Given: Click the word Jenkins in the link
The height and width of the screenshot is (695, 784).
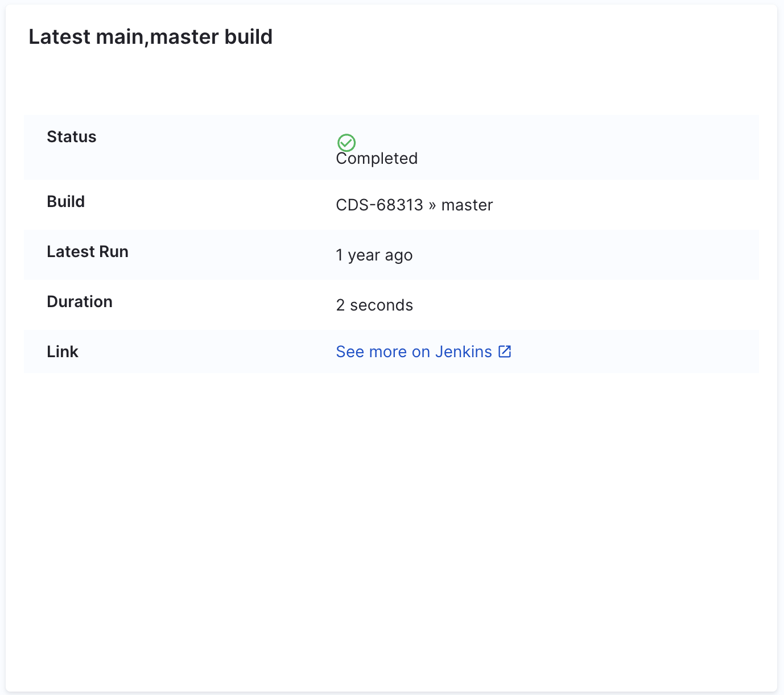Looking at the screenshot, I should 463,352.
